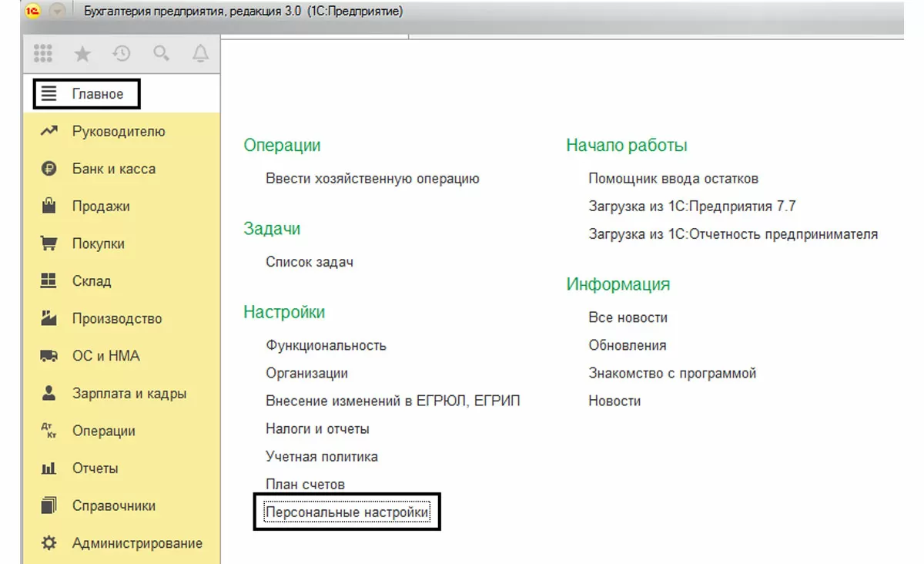The height and width of the screenshot is (564, 924).
Task: Click the Администрирование gear icon
Action: pos(49,543)
